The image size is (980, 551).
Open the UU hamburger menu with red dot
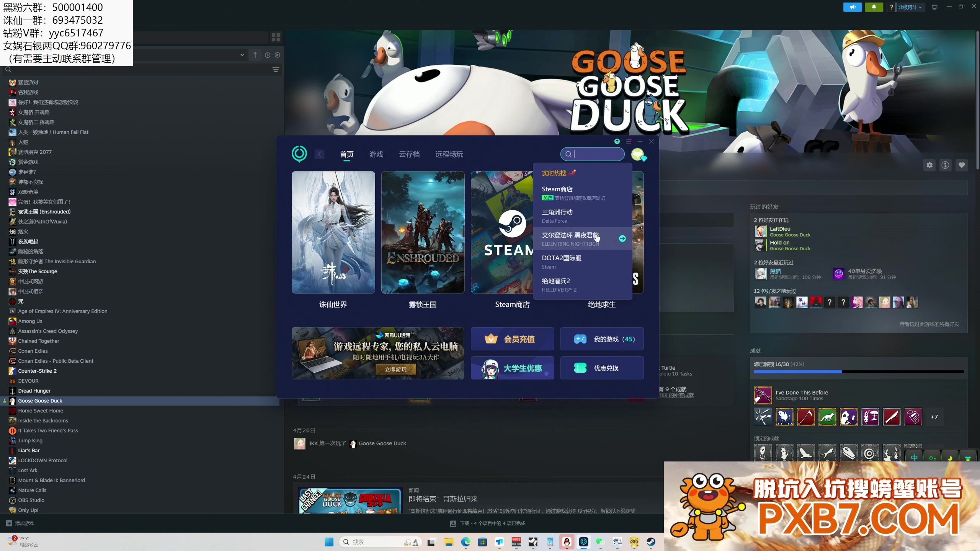tap(629, 141)
